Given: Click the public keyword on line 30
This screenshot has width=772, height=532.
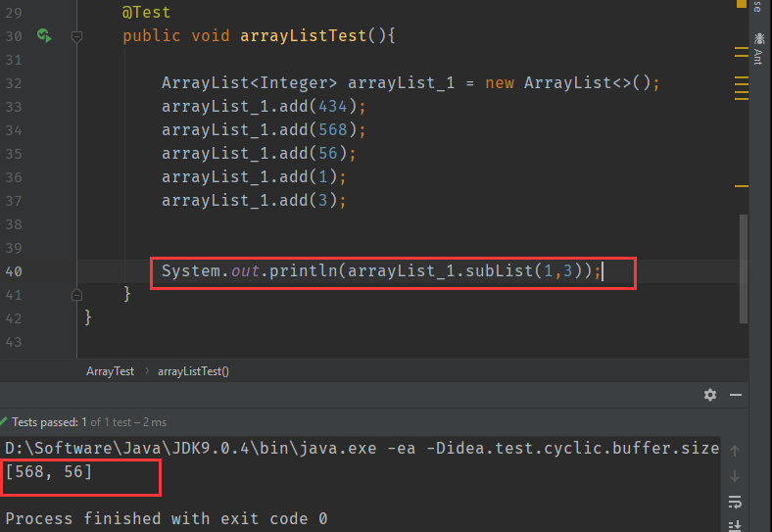Looking at the screenshot, I should tap(152, 36).
